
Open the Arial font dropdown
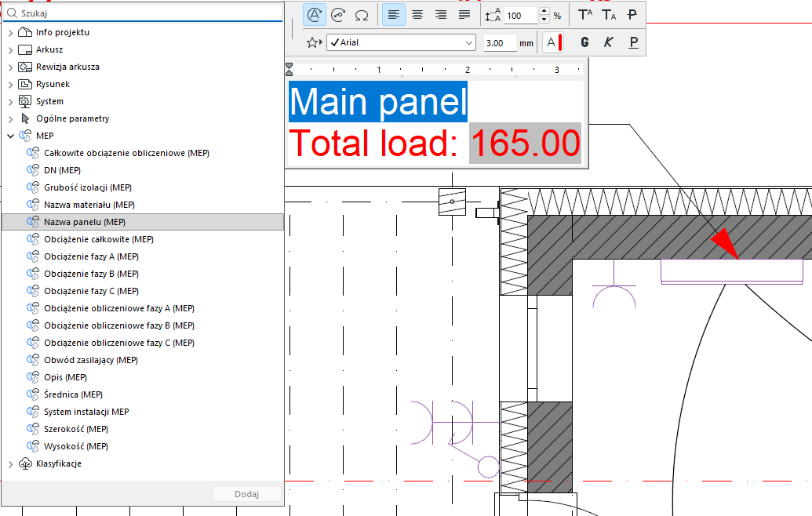(x=402, y=42)
